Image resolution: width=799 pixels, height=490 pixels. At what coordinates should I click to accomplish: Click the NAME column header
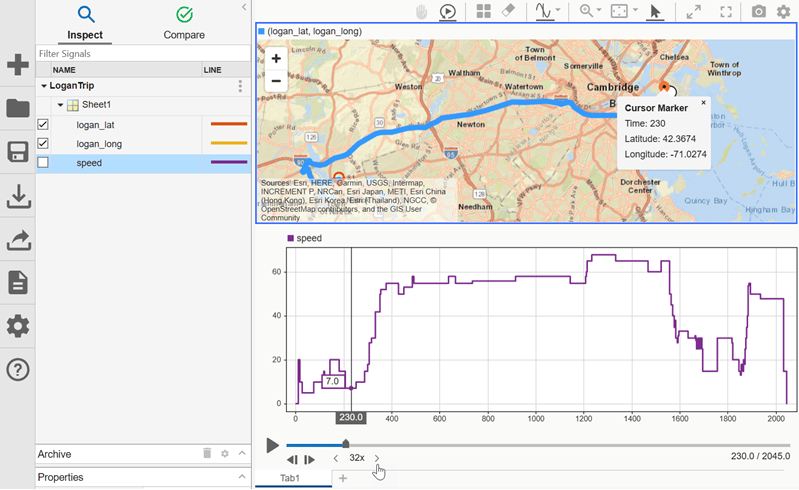point(126,70)
